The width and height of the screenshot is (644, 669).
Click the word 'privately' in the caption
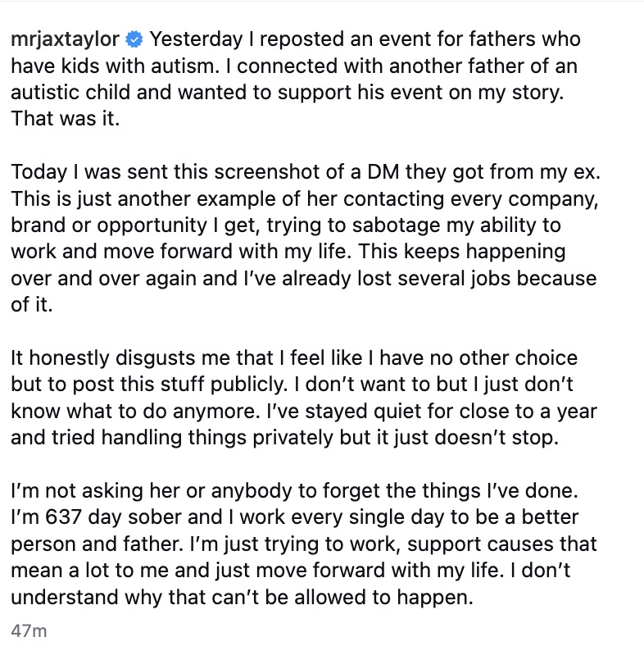point(293,438)
